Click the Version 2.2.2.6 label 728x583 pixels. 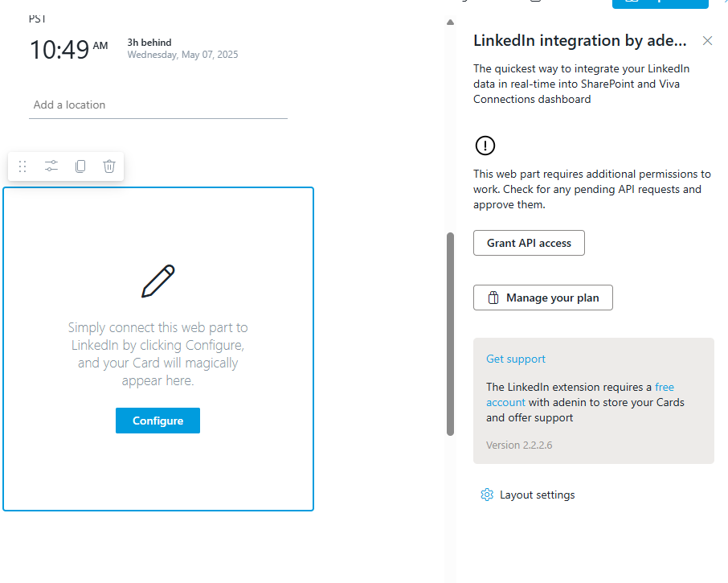(x=519, y=445)
